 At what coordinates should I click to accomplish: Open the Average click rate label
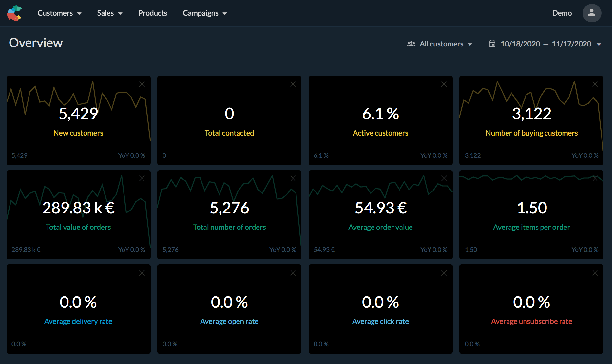(380, 321)
